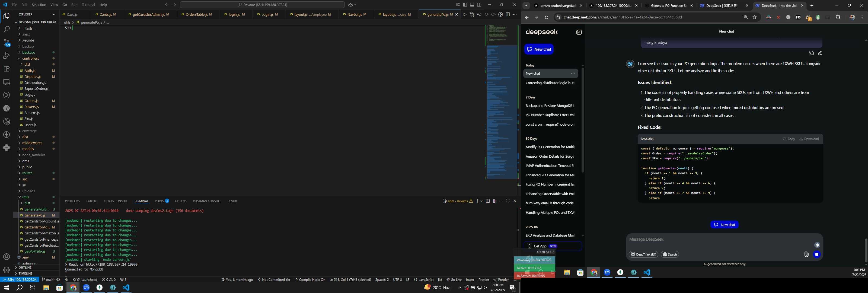
Task: Open the new terminal launch profile dropdown
Action: (482, 201)
